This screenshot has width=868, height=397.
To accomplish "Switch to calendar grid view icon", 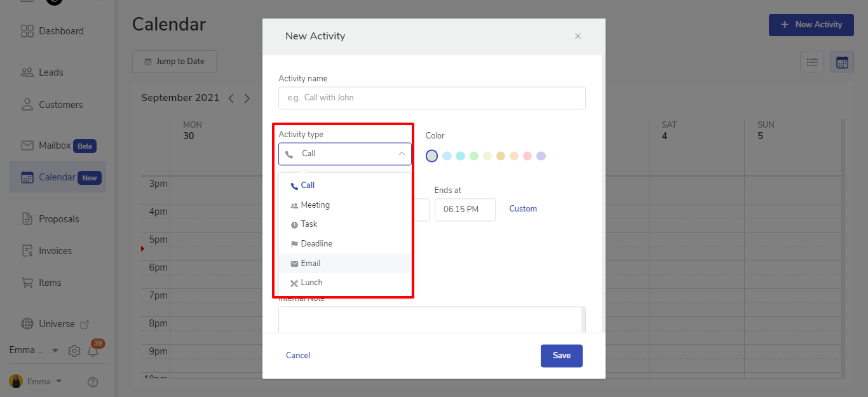I will (842, 62).
